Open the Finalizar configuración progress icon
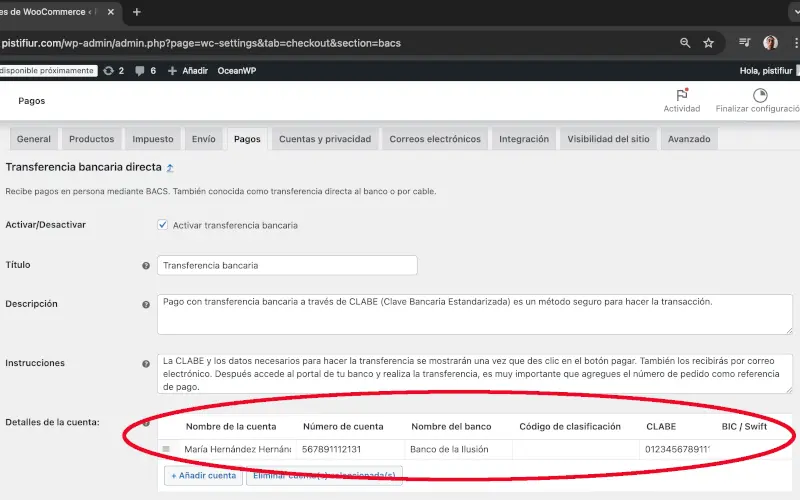The width and height of the screenshot is (800, 500). pos(760,96)
